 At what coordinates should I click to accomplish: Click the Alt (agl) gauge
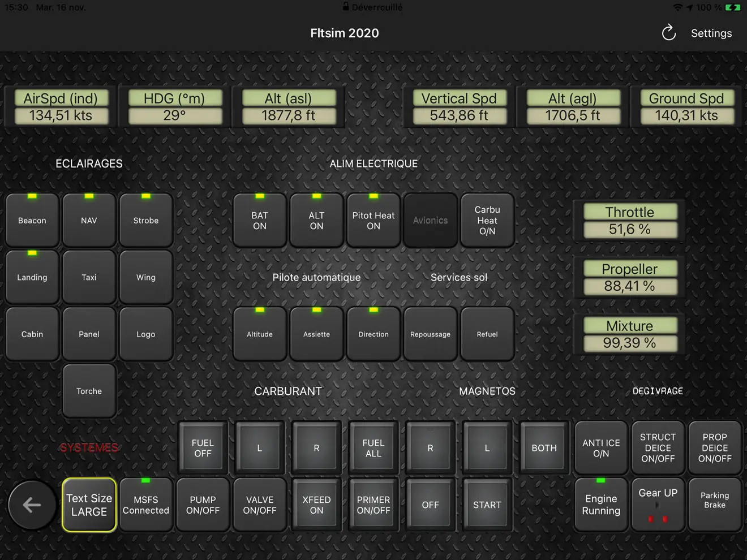pyautogui.click(x=573, y=107)
